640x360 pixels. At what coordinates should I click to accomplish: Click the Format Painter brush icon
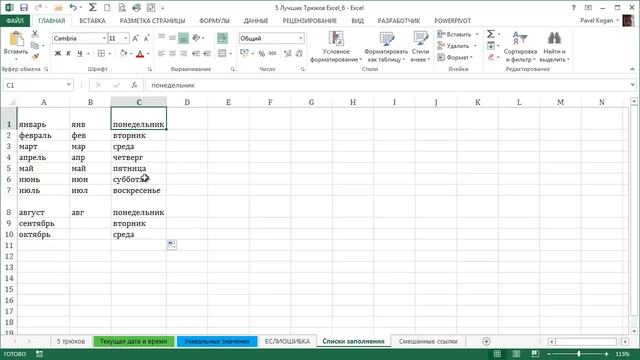[35, 57]
